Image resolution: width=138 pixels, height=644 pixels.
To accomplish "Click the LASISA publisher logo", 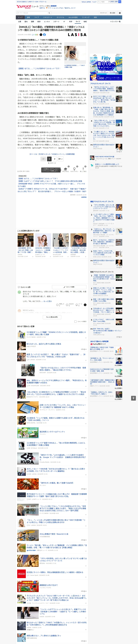I will [77, 35].
